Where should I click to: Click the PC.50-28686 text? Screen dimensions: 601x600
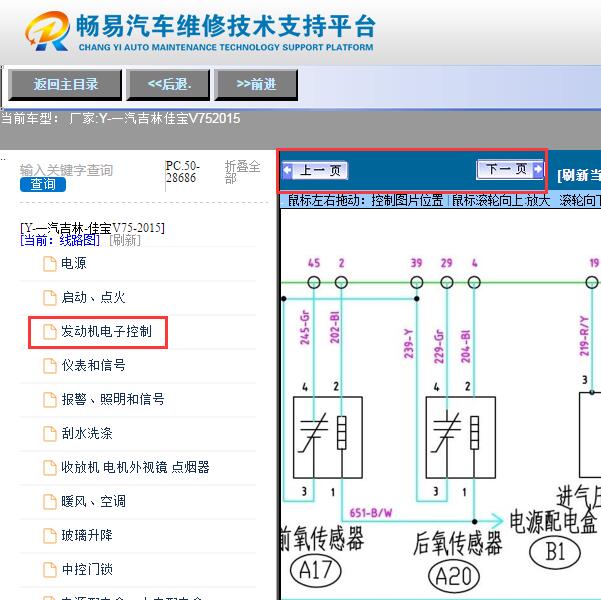182,172
